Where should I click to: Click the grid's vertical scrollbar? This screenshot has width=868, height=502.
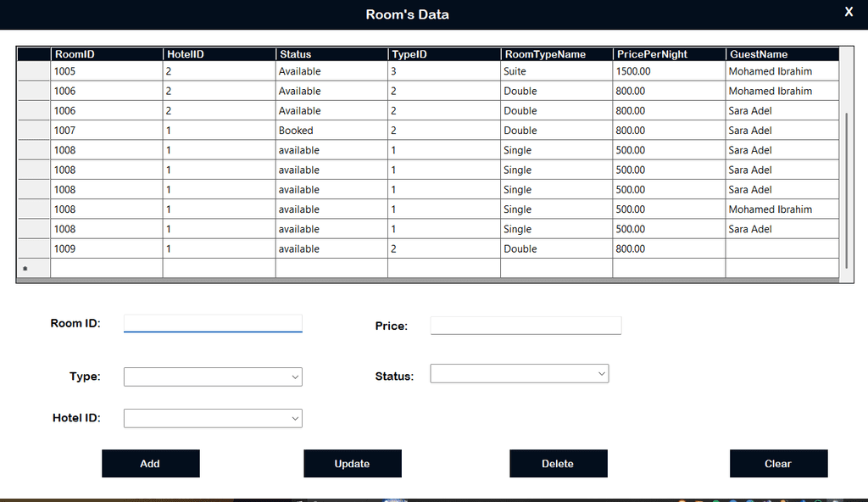pos(845,187)
